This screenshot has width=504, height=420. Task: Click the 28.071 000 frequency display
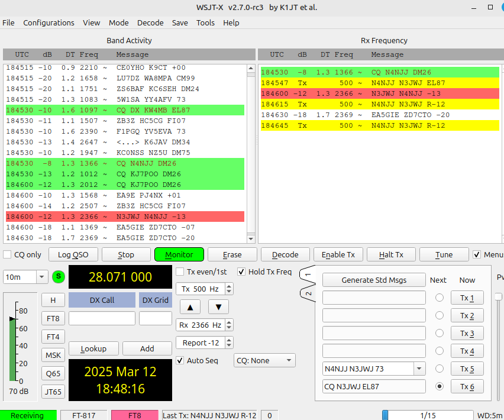click(x=120, y=277)
